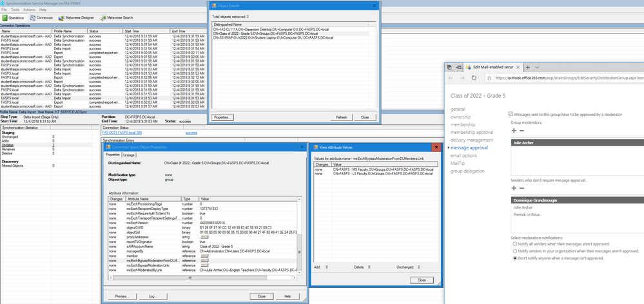
Task: Open the delivery management section
Action: tap(471, 140)
